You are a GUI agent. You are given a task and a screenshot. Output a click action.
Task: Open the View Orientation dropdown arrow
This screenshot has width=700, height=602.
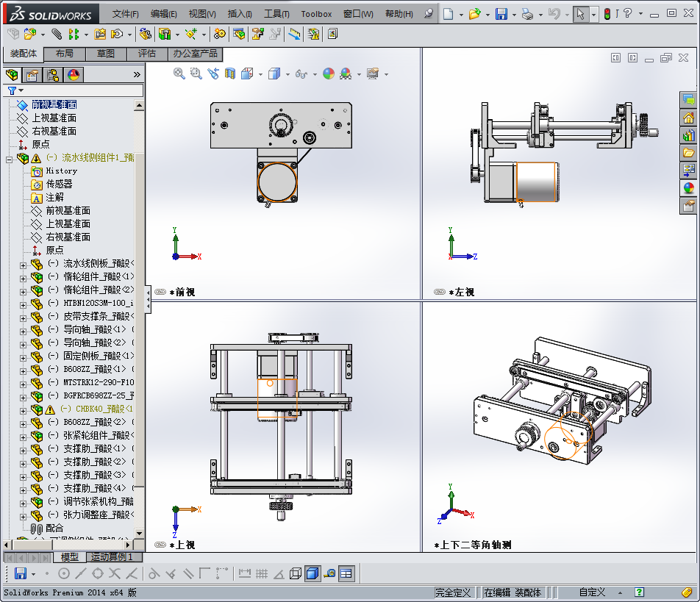point(260,74)
